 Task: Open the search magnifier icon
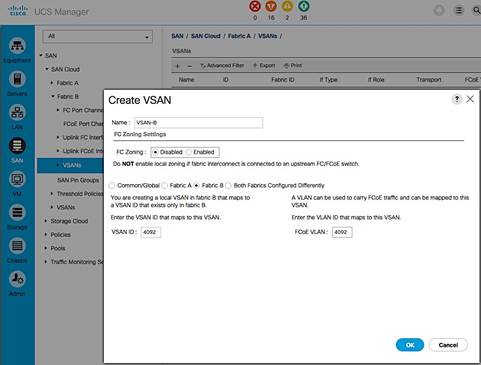tap(476, 11)
